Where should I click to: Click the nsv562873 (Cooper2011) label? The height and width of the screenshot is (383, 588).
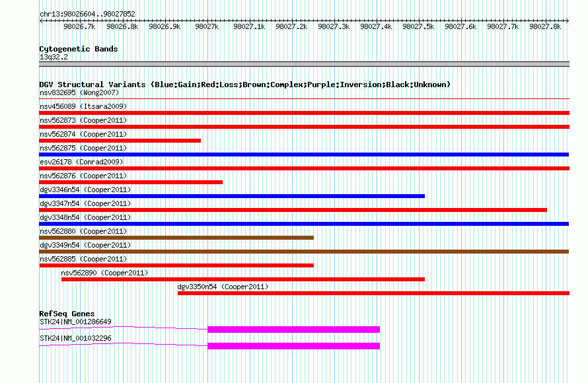coord(83,120)
